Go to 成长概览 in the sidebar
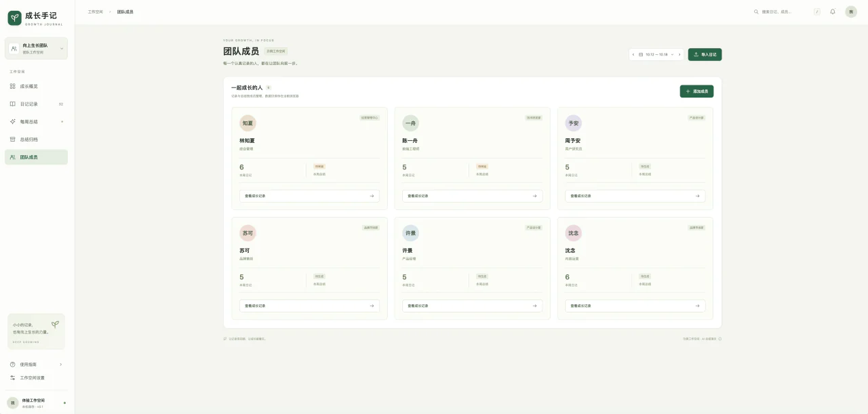The height and width of the screenshot is (414, 868). (36, 86)
